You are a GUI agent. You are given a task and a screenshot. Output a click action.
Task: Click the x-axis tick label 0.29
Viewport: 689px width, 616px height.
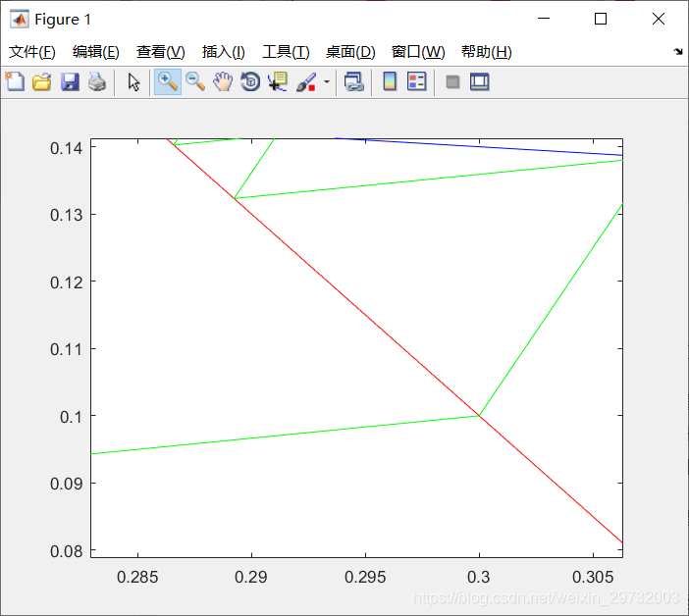click(x=251, y=577)
